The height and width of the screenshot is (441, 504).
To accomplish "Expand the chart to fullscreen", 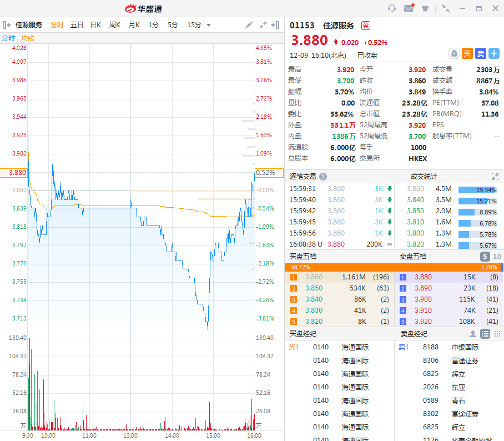I will click(x=263, y=25).
